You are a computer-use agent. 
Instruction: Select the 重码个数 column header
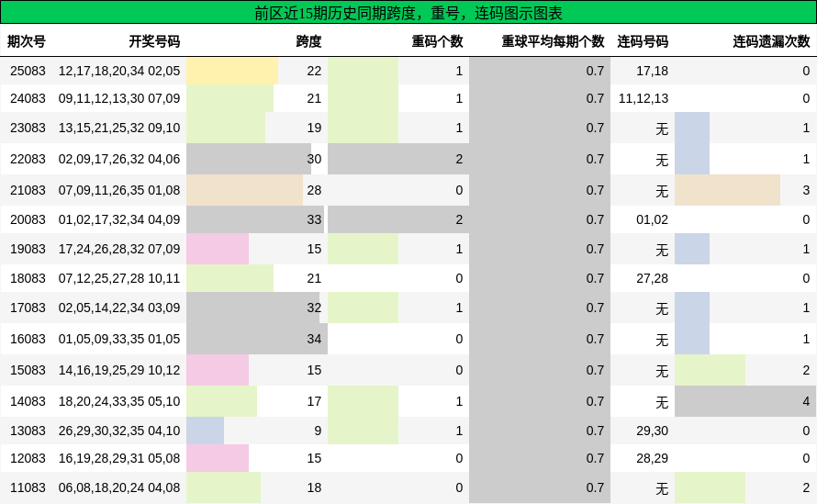point(437,41)
